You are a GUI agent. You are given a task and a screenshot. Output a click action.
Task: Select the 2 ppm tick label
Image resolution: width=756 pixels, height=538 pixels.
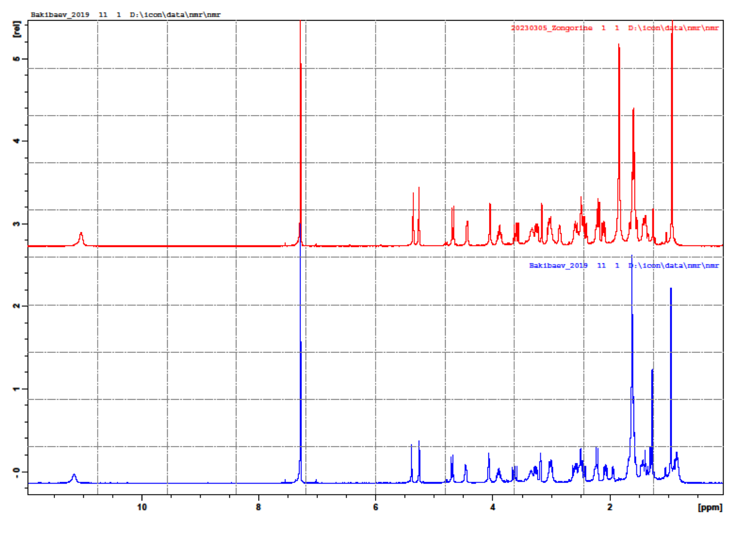609,507
